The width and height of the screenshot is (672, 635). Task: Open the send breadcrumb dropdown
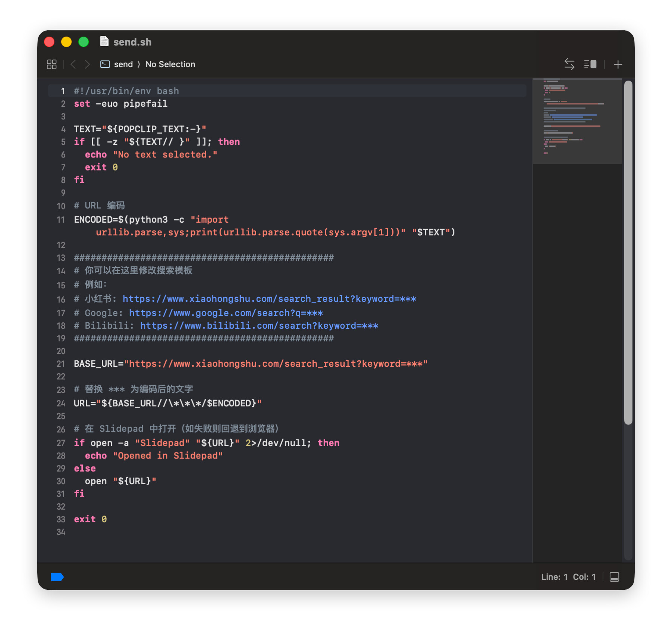[123, 64]
